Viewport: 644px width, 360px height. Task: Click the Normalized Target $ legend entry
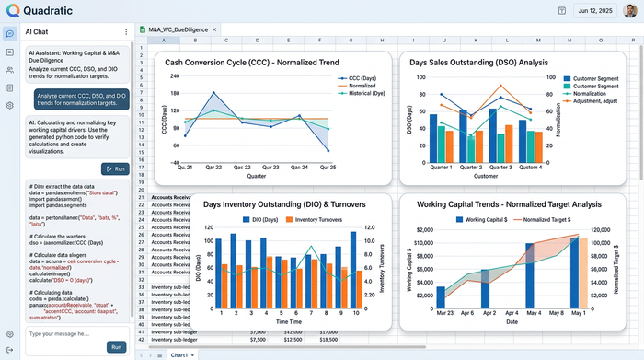542,220
